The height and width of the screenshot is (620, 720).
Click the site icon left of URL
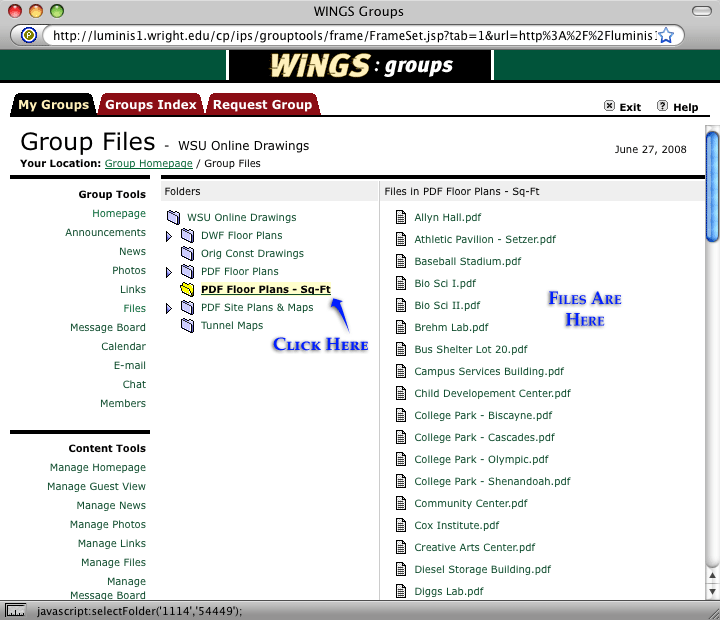point(30,36)
